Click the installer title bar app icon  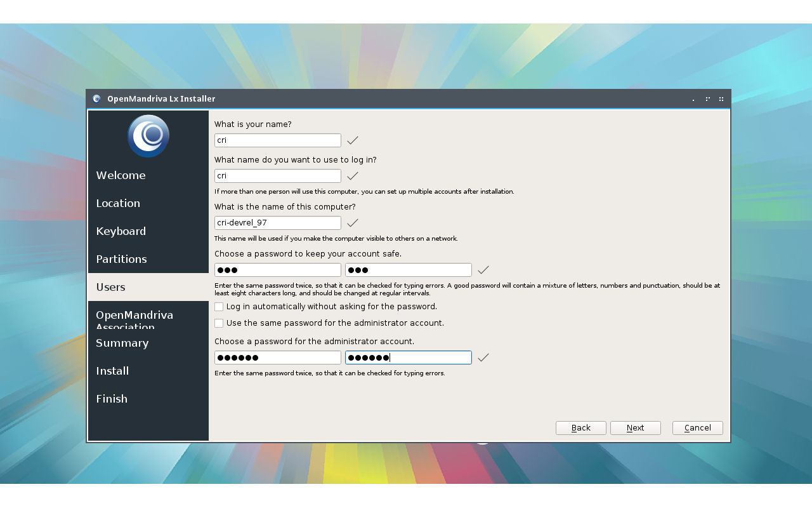click(96, 98)
